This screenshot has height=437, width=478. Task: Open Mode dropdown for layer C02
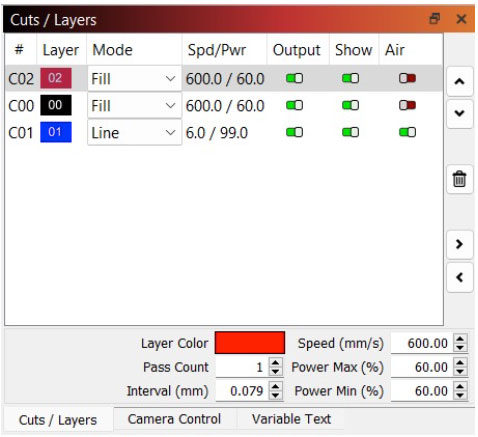click(x=134, y=79)
